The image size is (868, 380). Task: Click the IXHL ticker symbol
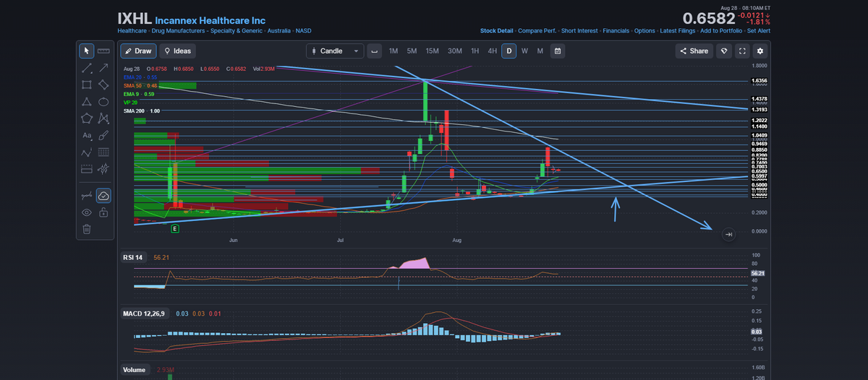click(135, 18)
